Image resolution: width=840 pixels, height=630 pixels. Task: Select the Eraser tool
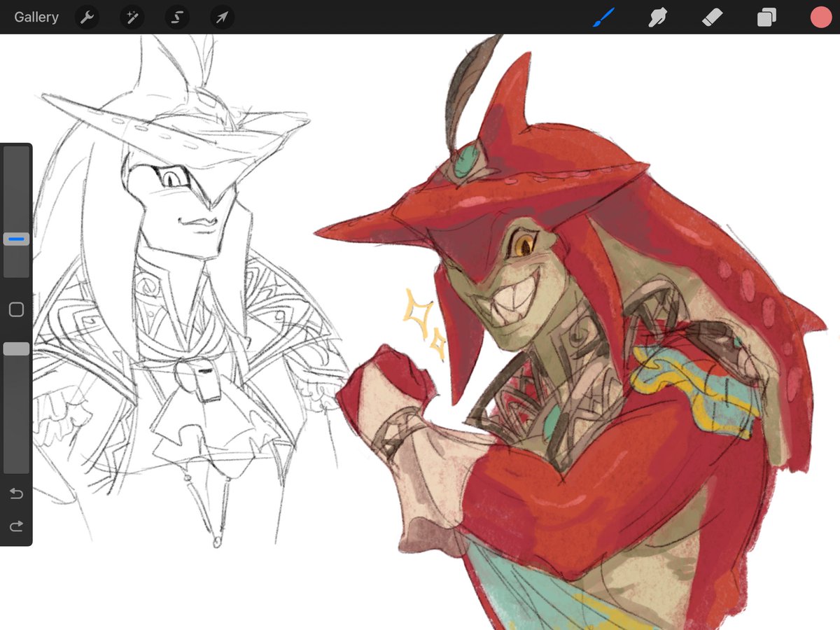pyautogui.click(x=712, y=17)
